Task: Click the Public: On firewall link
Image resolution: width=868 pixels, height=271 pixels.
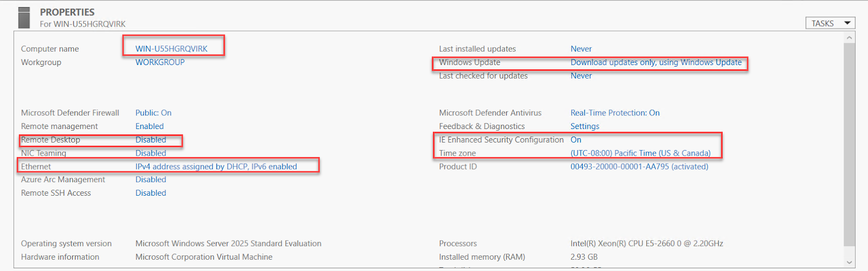Action: click(154, 113)
